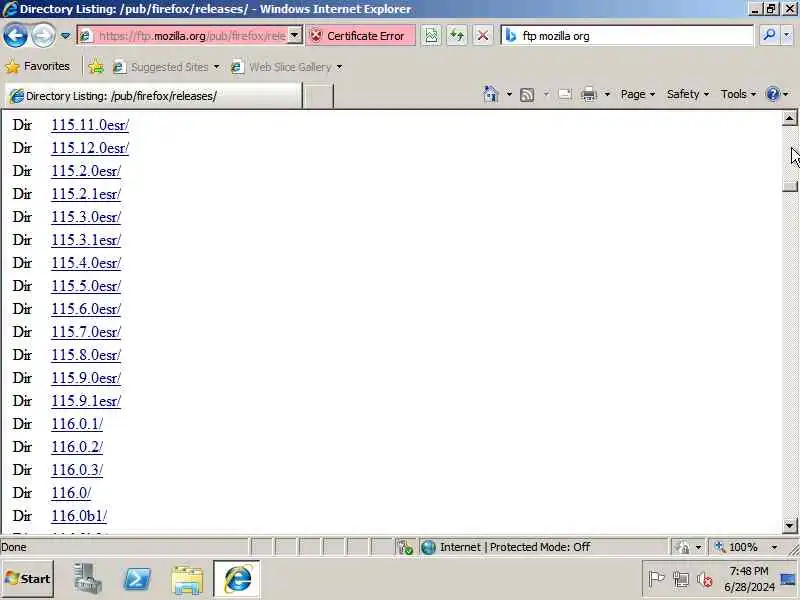Follow the 115.6.0esr/ link

86,309
